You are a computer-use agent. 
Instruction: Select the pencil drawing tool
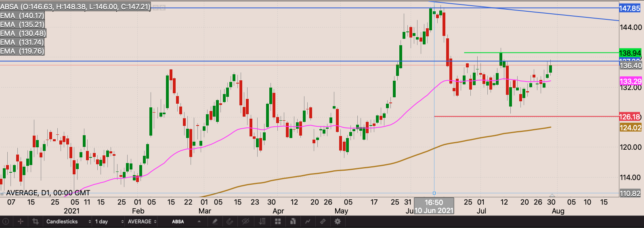[215, 222]
